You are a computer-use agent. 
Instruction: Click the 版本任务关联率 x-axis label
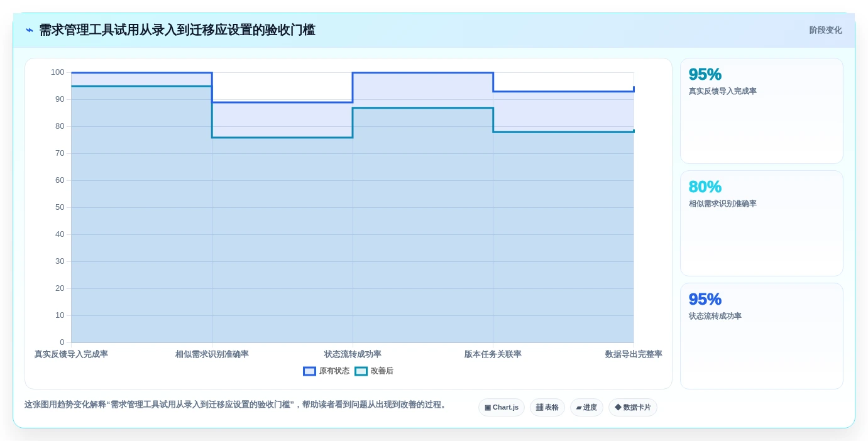point(493,354)
